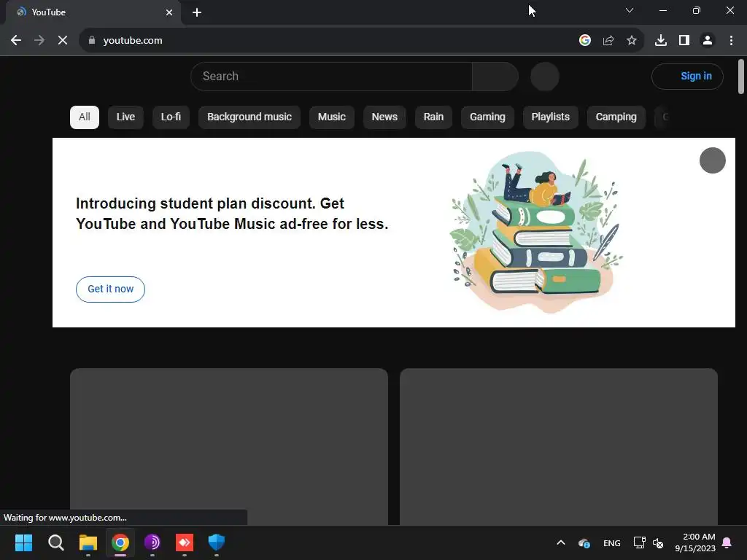Show hidden system tray icons

[x=561, y=542]
